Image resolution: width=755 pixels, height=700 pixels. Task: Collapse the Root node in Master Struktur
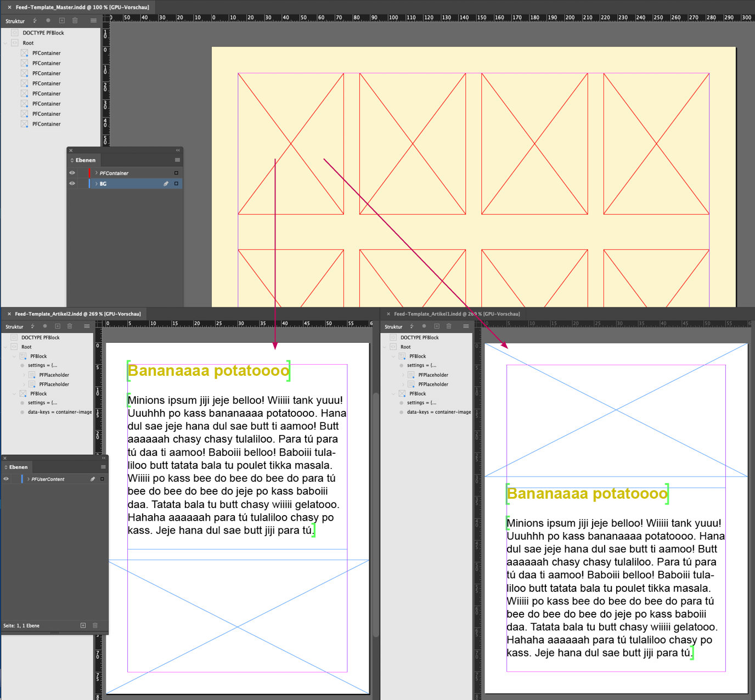click(6, 43)
